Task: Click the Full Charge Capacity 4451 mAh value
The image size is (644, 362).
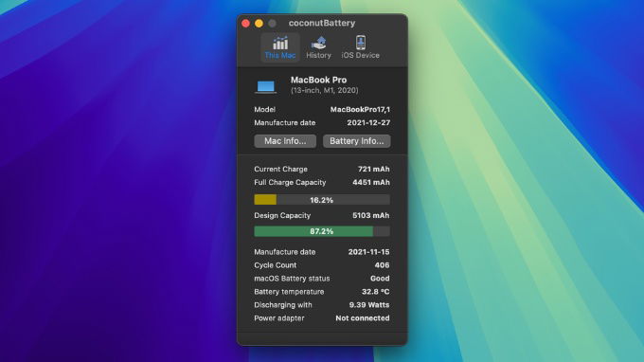Action: coord(371,182)
